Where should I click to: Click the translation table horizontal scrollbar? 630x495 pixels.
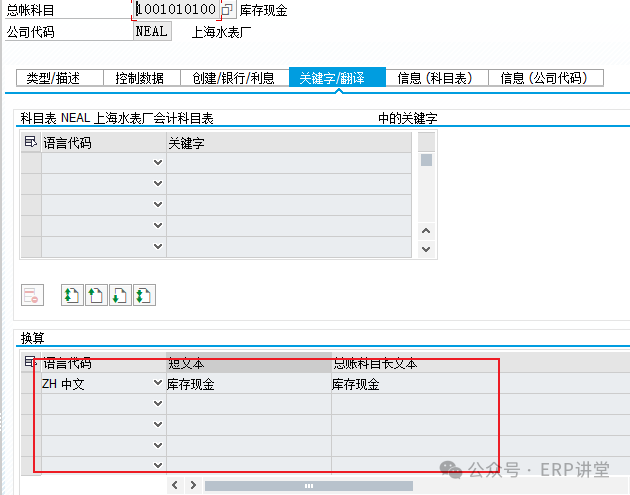(x=300, y=485)
